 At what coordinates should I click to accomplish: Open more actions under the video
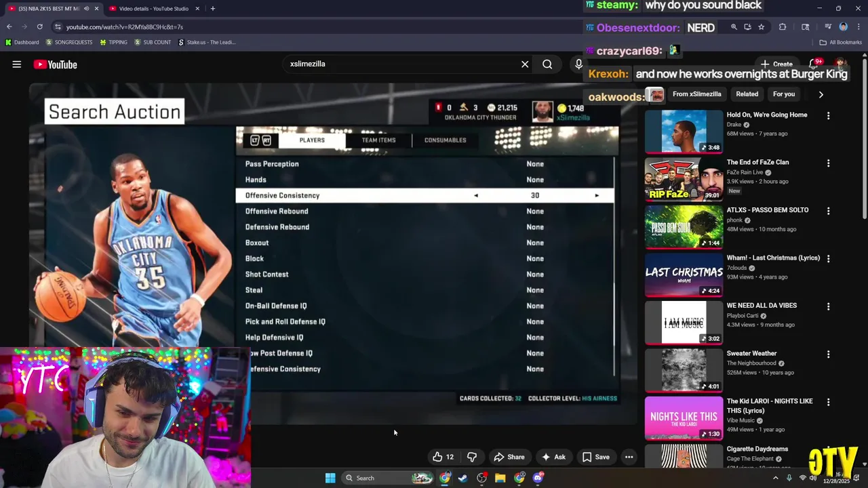629,457
